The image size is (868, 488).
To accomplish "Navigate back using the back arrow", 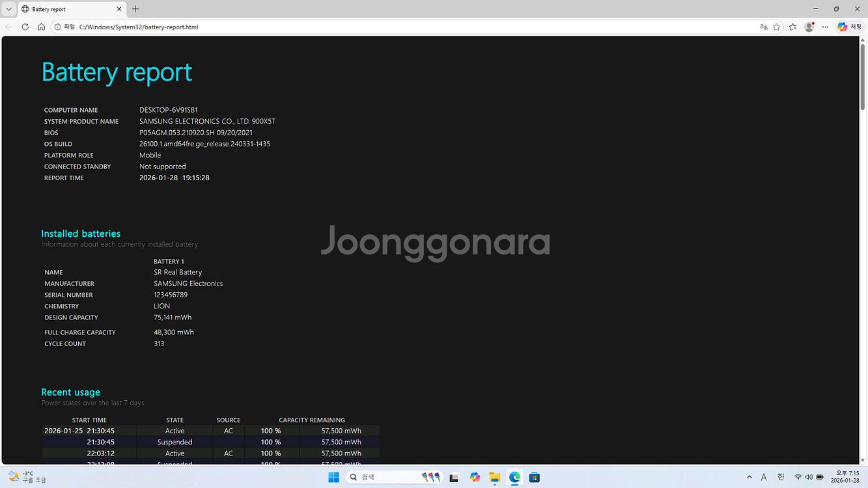I will pyautogui.click(x=9, y=27).
